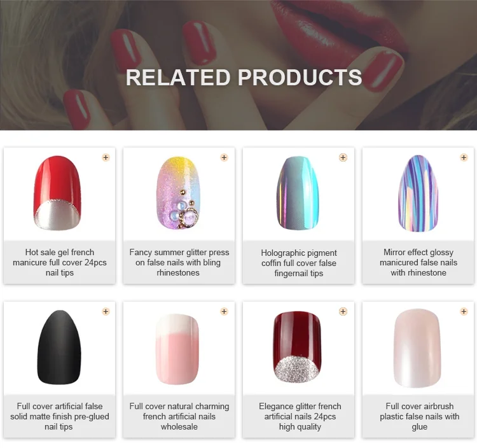477x448 pixels.
Task: View the holographic coffin nail image
Action: 298,193
